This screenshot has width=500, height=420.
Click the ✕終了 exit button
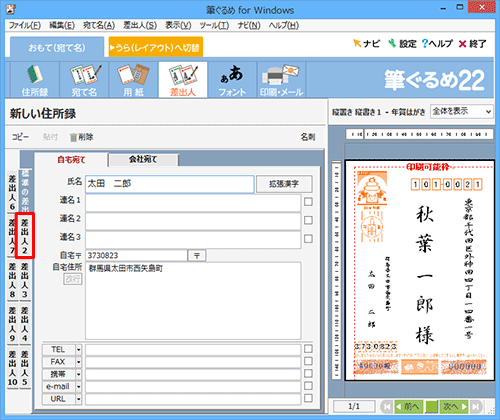[x=473, y=44]
